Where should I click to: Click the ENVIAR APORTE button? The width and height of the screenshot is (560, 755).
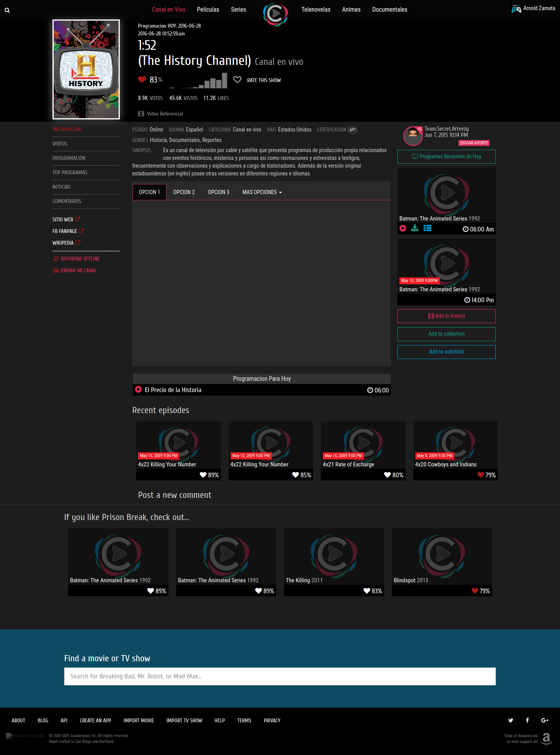click(x=474, y=143)
